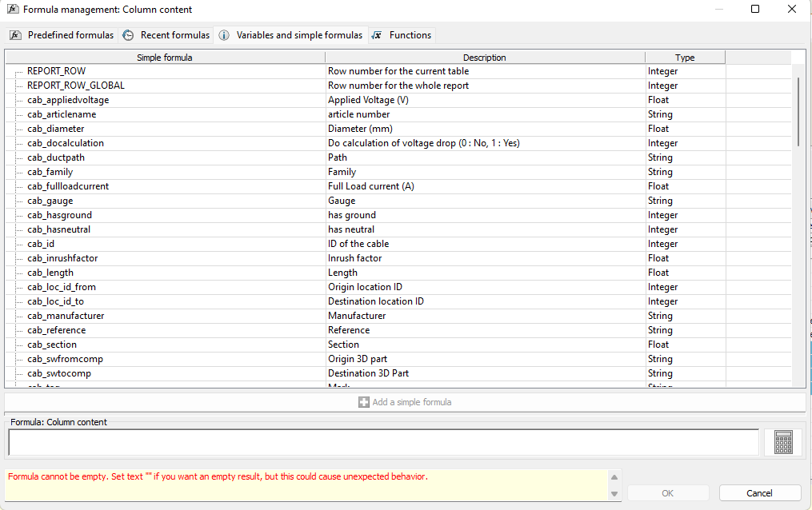Screen dimensions: 812x510
Task: Select the Variables and simple formulas tab
Action: click(290, 35)
